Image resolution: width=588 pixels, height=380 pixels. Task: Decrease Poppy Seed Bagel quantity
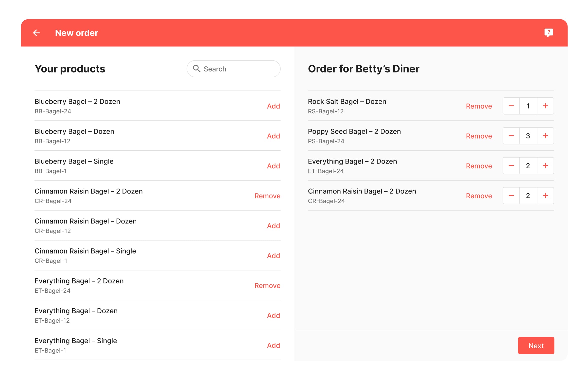(511, 136)
